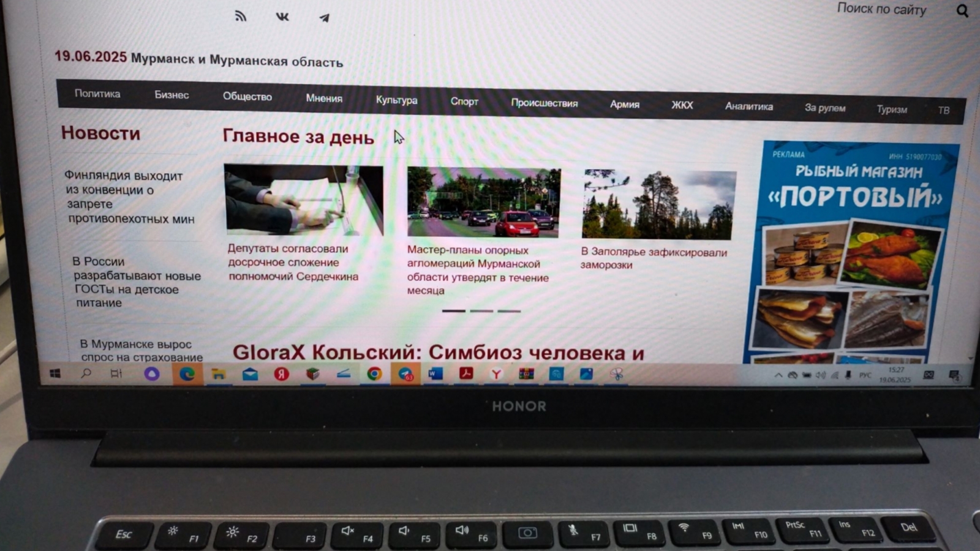Click the page scrollbar down arrow
980x551 pixels.
[x=971, y=358]
